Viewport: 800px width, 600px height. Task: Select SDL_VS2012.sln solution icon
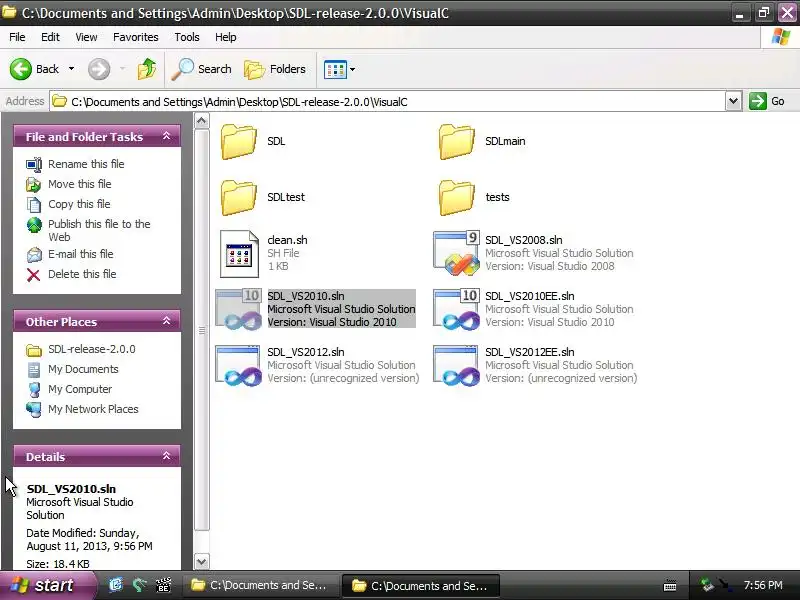[x=238, y=365]
